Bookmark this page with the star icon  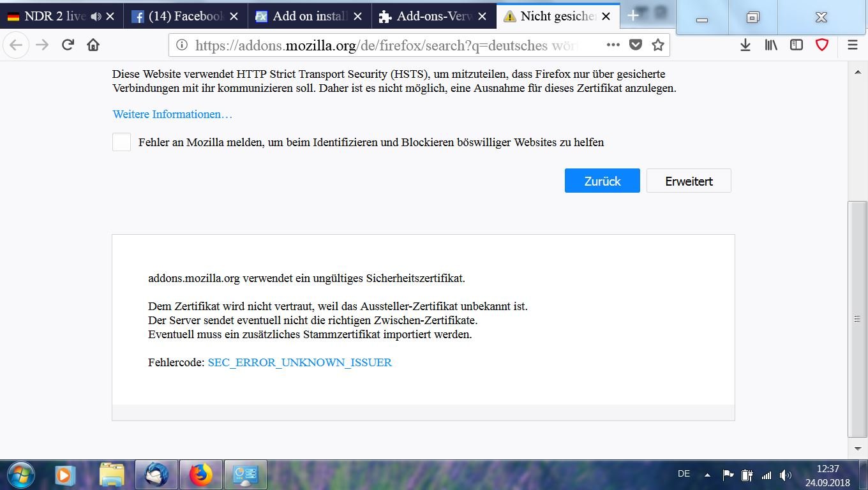[x=658, y=45]
